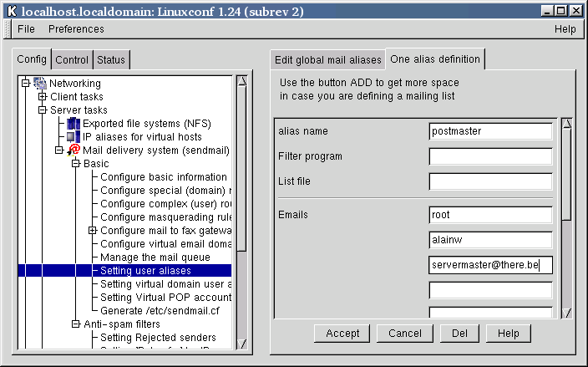Select the Networking tree label

(75, 83)
